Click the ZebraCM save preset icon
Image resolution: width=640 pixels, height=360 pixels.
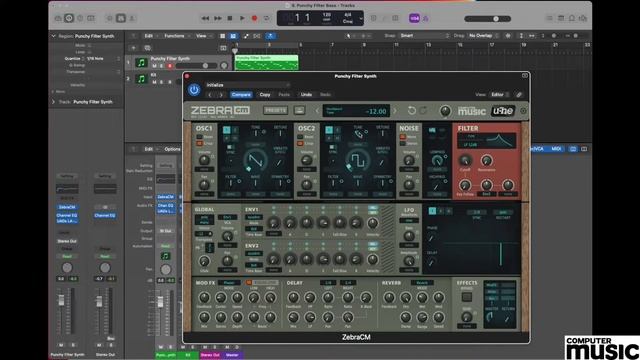pyautogui.click(x=300, y=110)
